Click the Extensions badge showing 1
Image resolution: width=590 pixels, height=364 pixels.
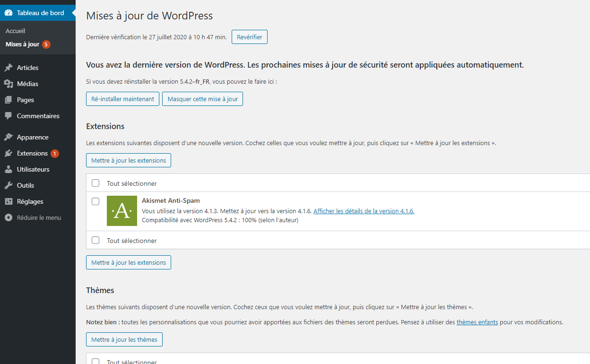pyautogui.click(x=55, y=154)
